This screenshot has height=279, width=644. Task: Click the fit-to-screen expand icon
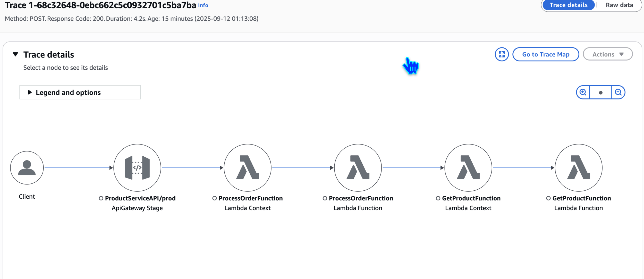click(x=502, y=54)
